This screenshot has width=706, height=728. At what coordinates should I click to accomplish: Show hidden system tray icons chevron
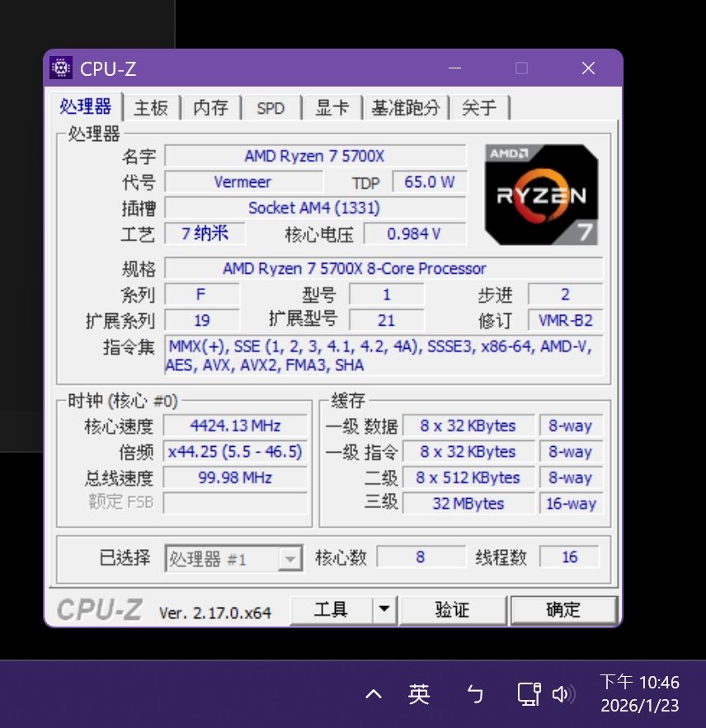(x=374, y=694)
